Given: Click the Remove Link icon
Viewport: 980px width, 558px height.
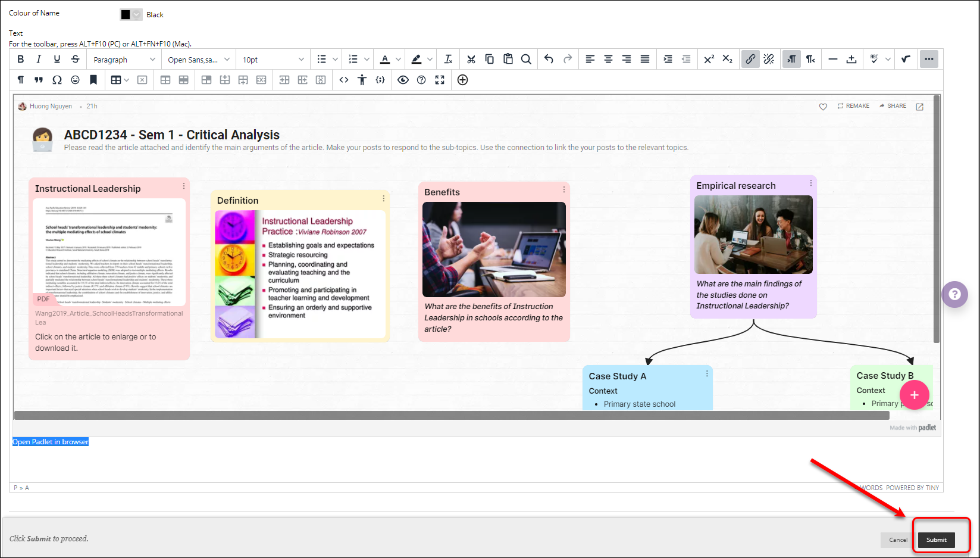Looking at the screenshot, I should (768, 59).
